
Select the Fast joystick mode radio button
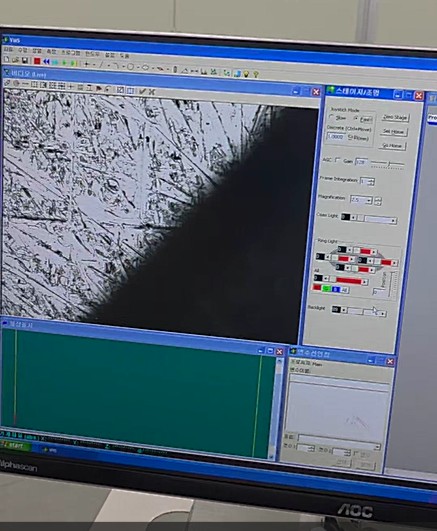point(356,118)
